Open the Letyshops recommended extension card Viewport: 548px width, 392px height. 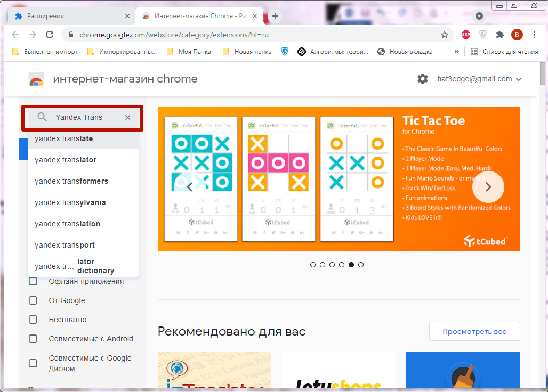[x=339, y=370]
